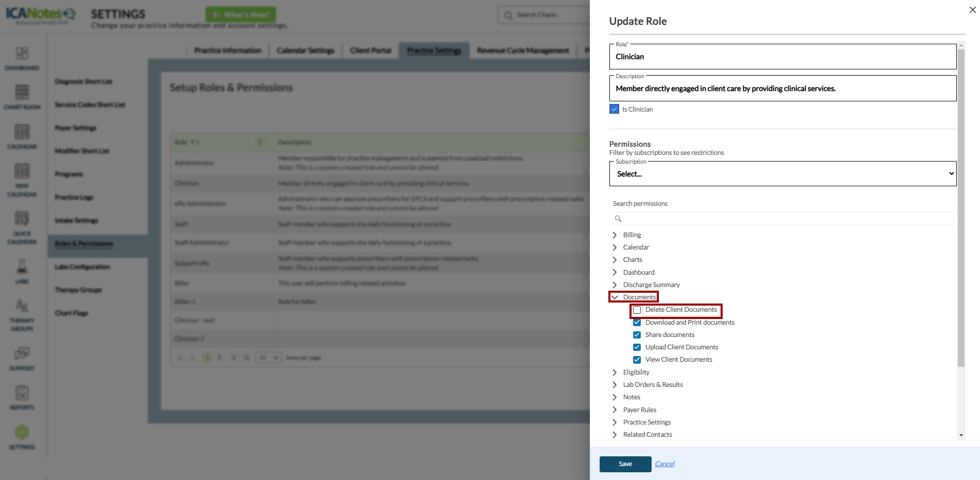Collapse the Documents permission group

[x=615, y=297]
